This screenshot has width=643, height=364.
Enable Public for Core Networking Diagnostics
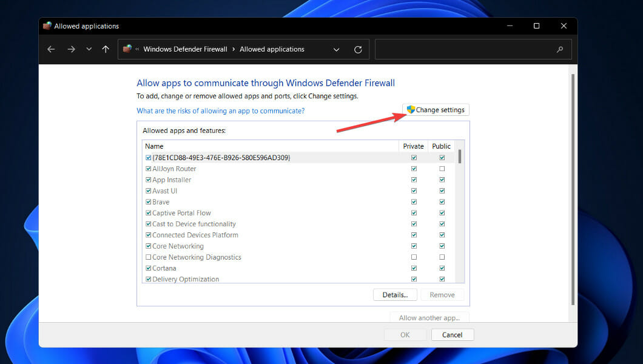pyautogui.click(x=442, y=257)
